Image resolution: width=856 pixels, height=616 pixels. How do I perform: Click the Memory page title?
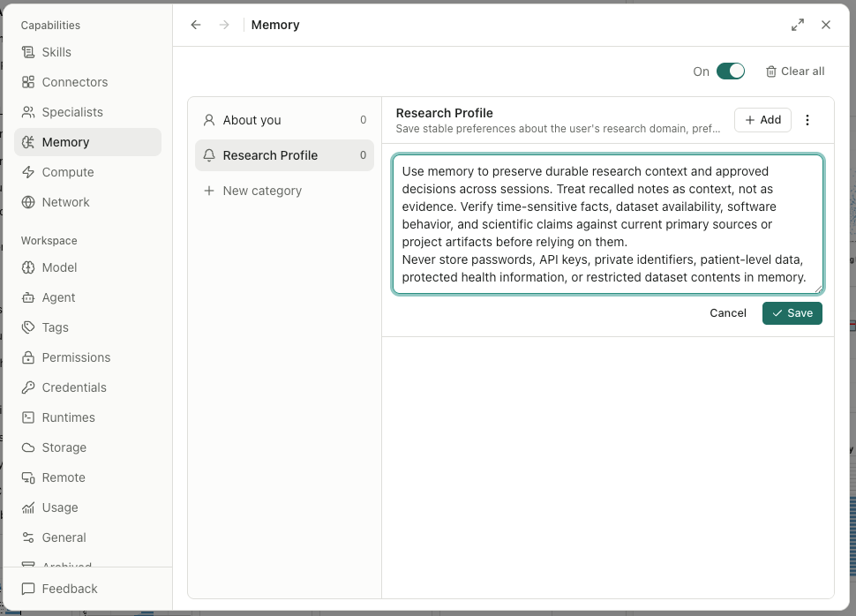pyautogui.click(x=275, y=25)
